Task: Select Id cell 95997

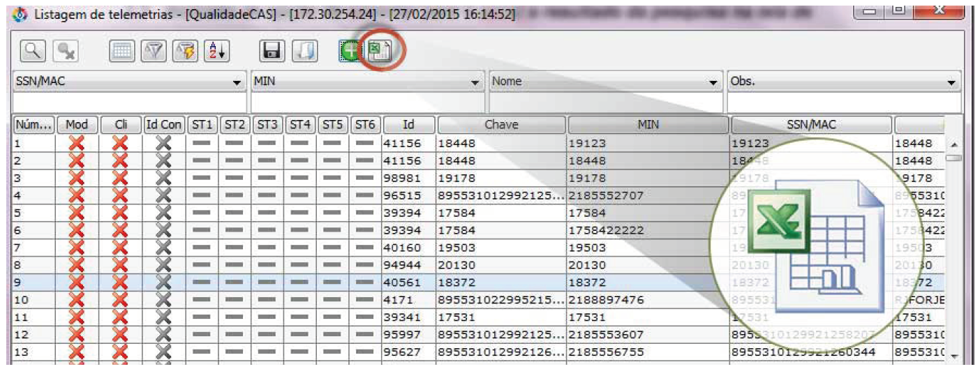Action: pyautogui.click(x=408, y=335)
